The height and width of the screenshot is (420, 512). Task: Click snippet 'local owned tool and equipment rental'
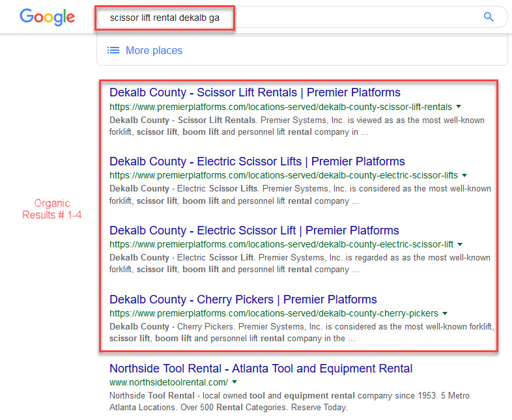tap(279, 395)
